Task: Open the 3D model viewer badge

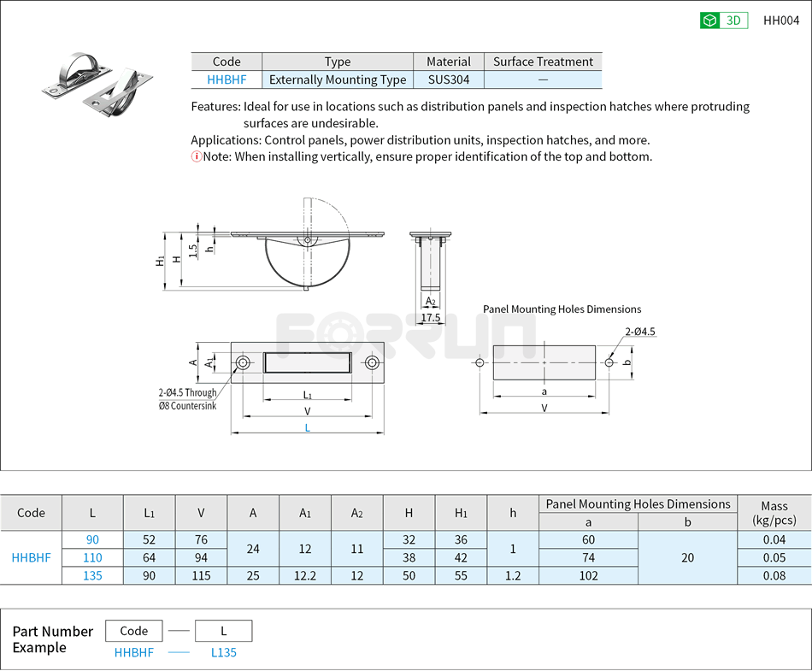Action: (x=722, y=20)
